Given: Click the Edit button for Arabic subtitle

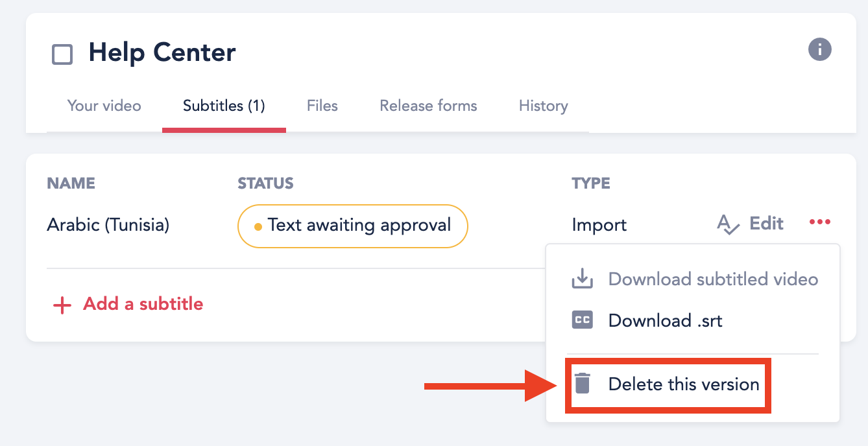Looking at the screenshot, I should [x=766, y=224].
